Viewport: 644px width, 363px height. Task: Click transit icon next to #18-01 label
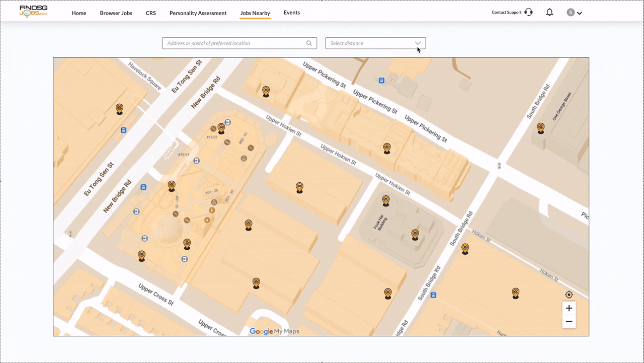(197, 161)
